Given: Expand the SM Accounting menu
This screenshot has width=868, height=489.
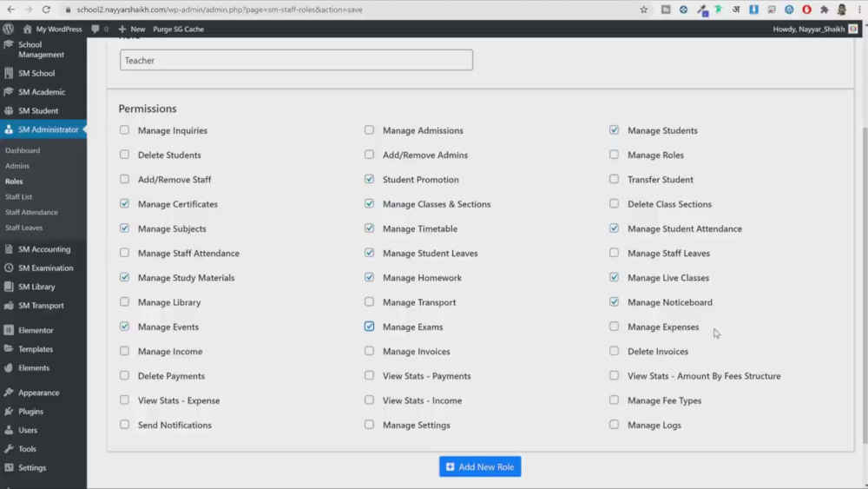Looking at the screenshot, I should pos(43,249).
